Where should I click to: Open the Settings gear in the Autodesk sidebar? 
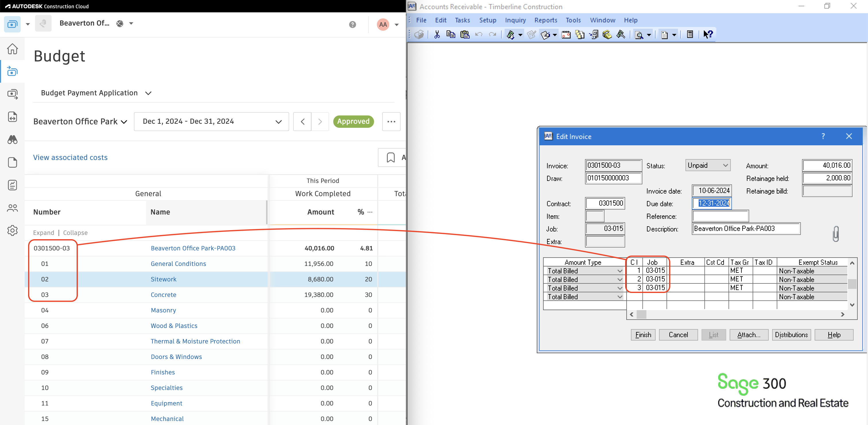pos(12,231)
